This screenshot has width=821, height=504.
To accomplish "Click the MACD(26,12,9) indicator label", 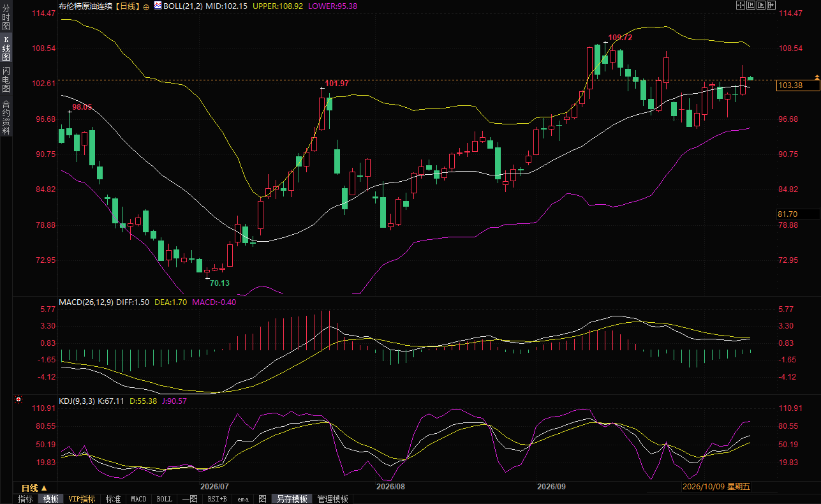I will tap(86, 302).
